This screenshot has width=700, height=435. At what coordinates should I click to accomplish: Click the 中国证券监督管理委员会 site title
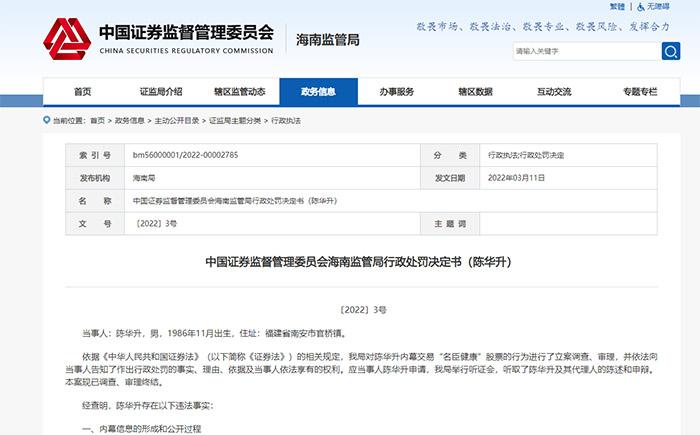point(185,32)
